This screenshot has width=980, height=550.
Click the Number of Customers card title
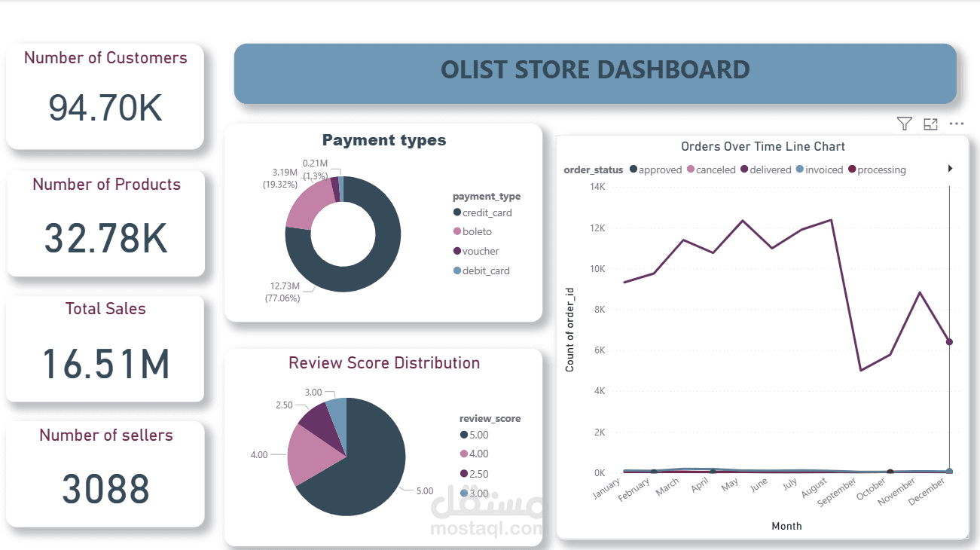[x=105, y=58]
